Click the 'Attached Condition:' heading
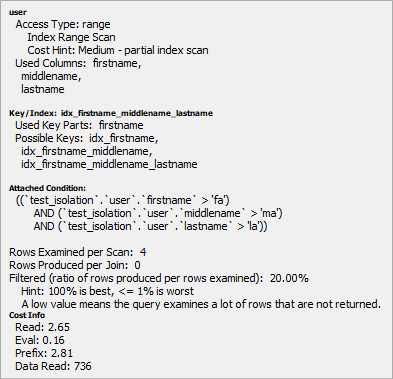 click(47, 188)
